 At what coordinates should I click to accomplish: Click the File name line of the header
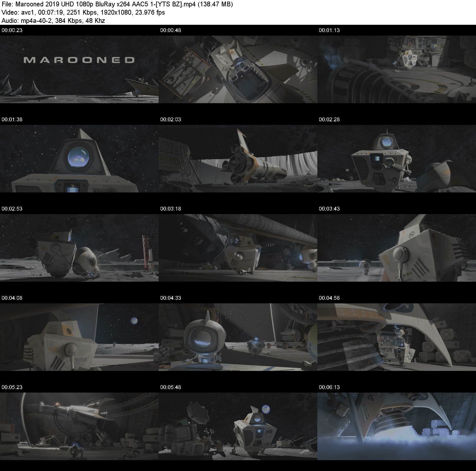pos(117,4)
